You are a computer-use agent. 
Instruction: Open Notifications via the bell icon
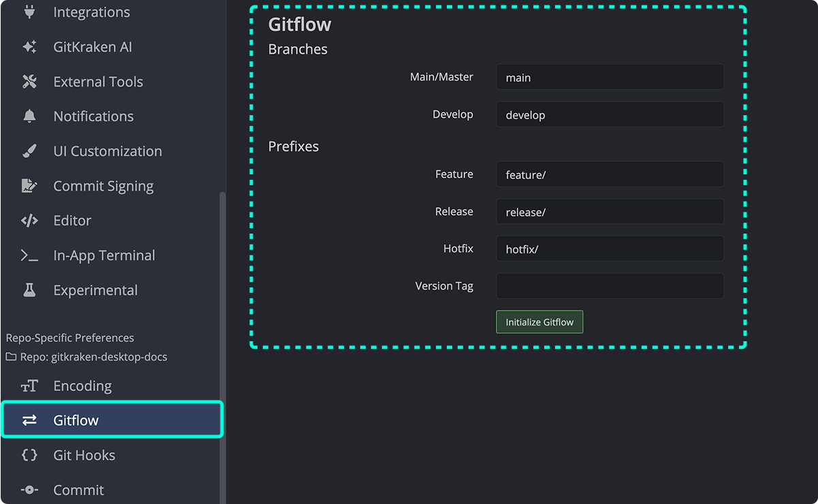click(29, 116)
